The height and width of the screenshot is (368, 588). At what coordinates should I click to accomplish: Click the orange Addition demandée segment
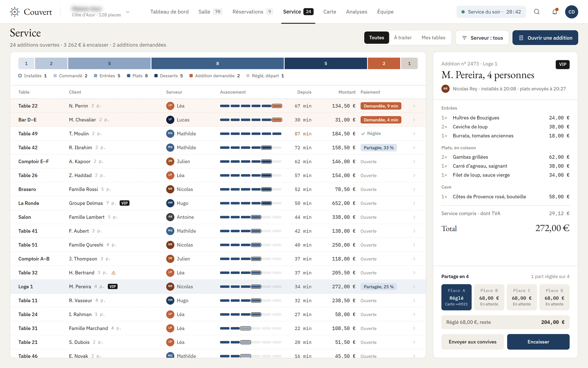tap(384, 63)
